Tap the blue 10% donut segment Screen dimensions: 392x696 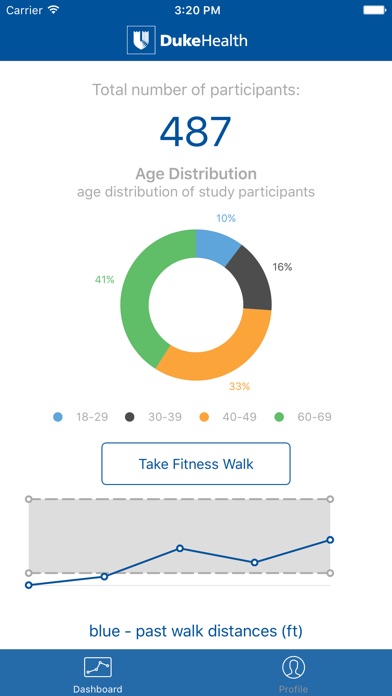click(x=215, y=244)
